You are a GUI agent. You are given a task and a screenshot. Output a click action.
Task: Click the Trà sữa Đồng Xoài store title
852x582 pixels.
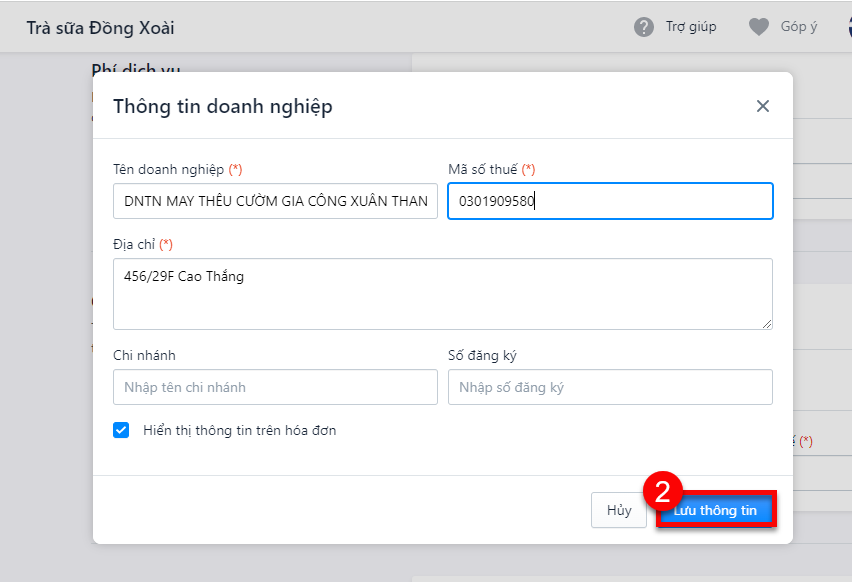pos(101,28)
